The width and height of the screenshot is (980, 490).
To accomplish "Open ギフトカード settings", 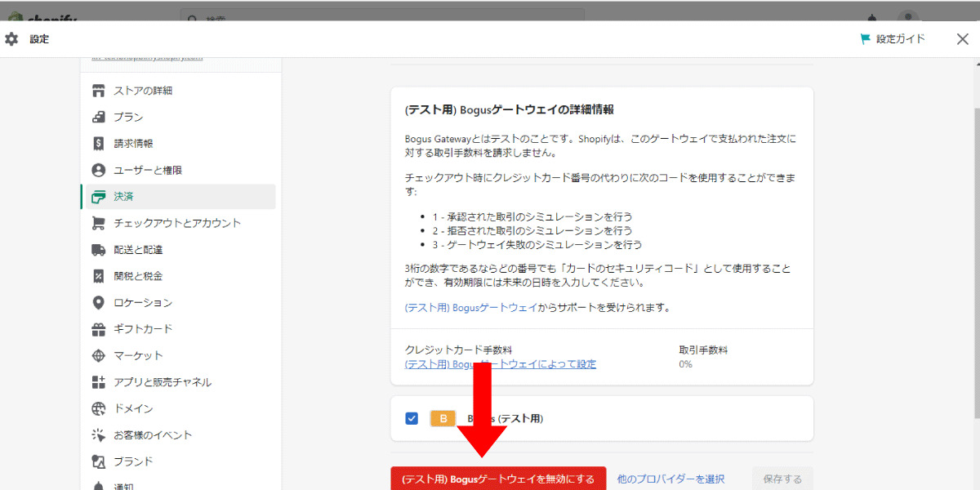I will [x=143, y=329].
